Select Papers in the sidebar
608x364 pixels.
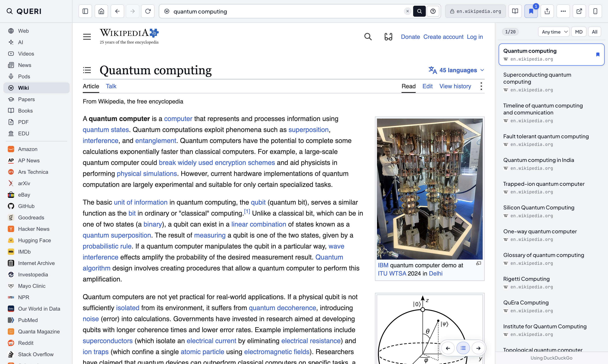coord(37,99)
